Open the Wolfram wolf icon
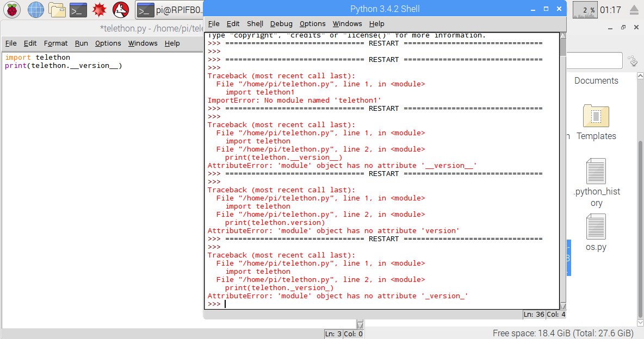 tap(121, 10)
